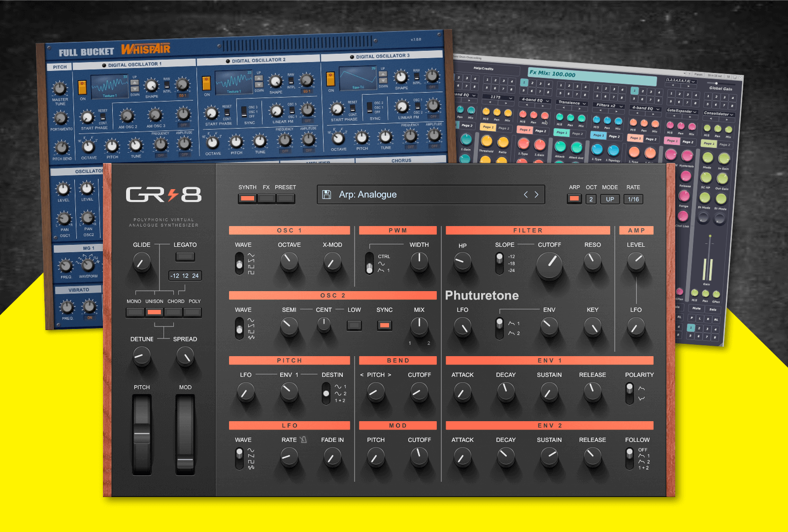Toggle the ARP on/off button
This screenshot has width=788, height=532.
coord(574,199)
